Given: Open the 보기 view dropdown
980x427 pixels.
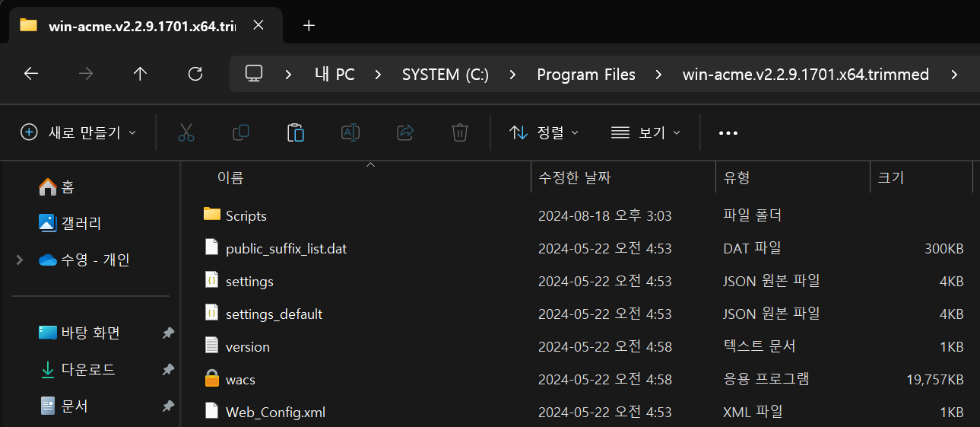Looking at the screenshot, I should 645,132.
